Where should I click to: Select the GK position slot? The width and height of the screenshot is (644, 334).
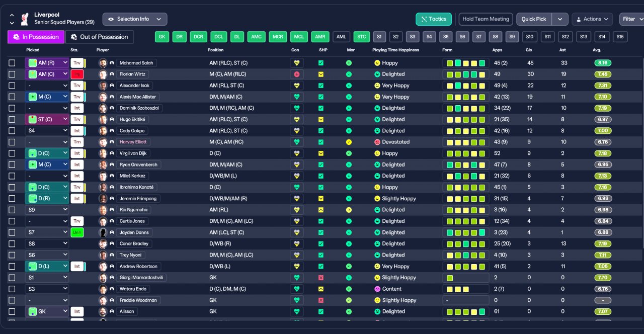162,37
